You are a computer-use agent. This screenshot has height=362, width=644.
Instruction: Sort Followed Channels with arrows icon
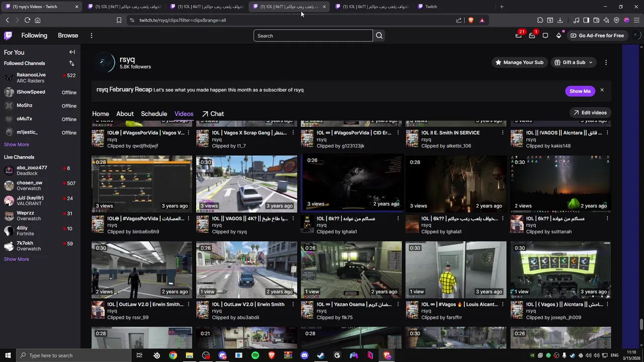click(71, 63)
